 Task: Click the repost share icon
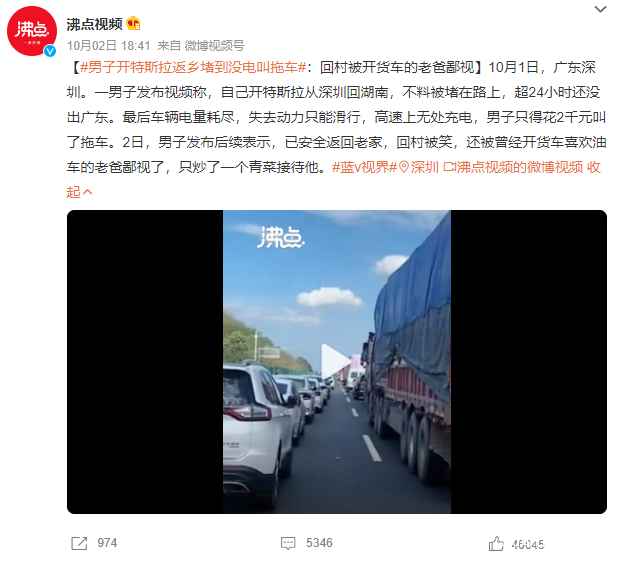coord(79,543)
